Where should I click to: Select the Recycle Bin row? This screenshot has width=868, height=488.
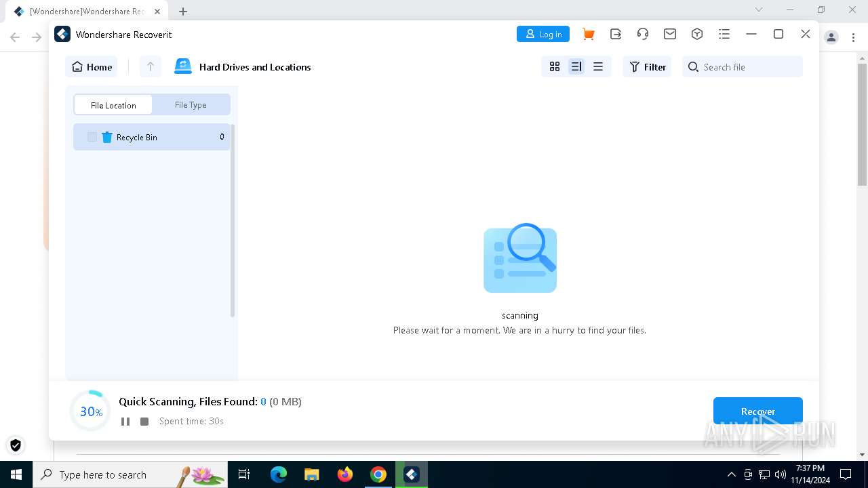(151, 137)
